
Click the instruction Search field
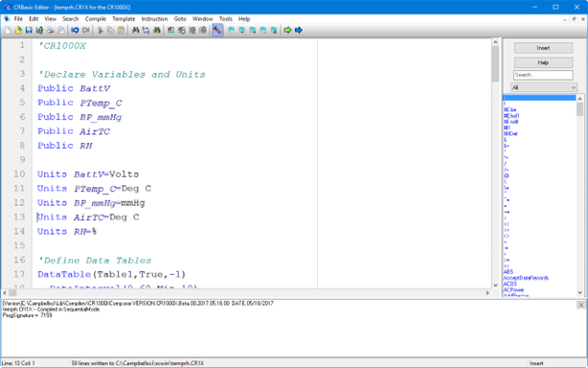pos(543,75)
